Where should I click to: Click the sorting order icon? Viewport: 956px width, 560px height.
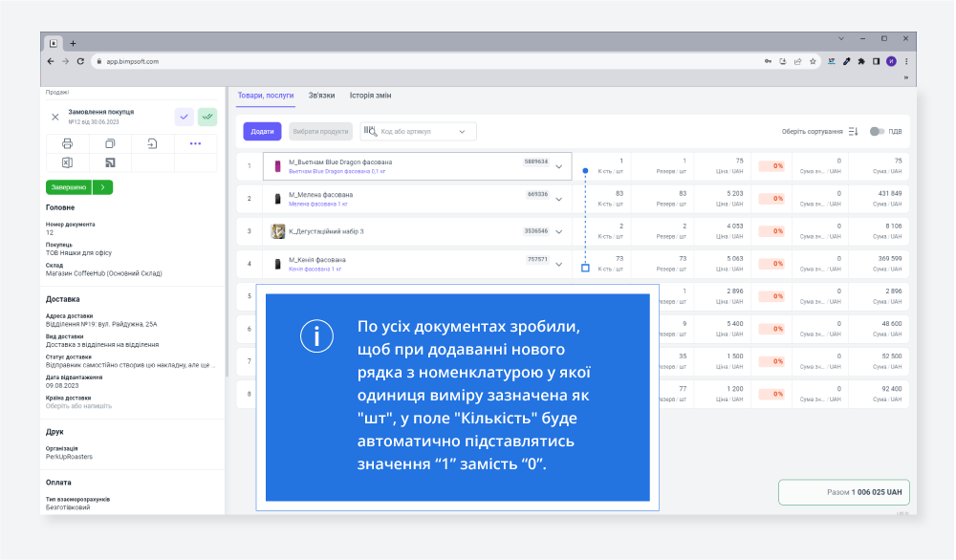click(x=854, y=131)
